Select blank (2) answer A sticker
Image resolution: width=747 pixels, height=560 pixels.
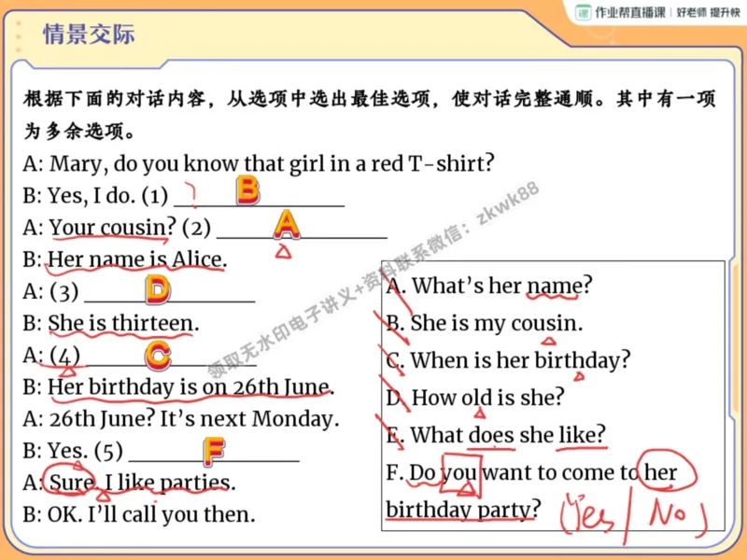[x=287, y=224]
